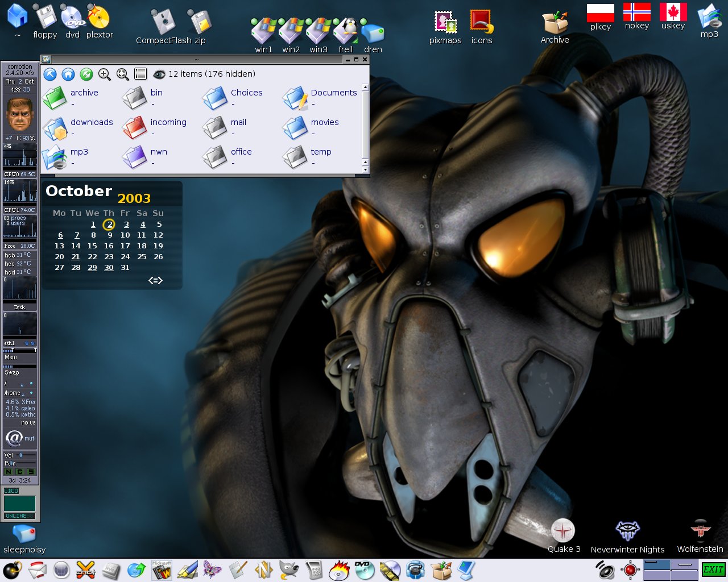Viewport: 728px width, 582px height.
Task: Open the green archive folder
Action: [x=55, y=98]
